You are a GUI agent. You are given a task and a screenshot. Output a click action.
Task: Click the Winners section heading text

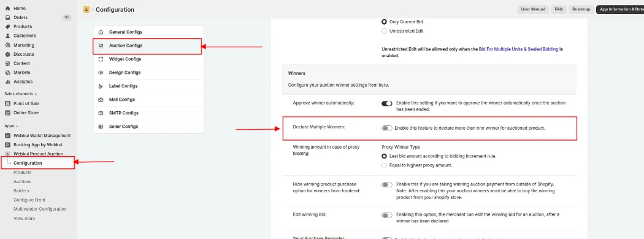tap(296, 73)
